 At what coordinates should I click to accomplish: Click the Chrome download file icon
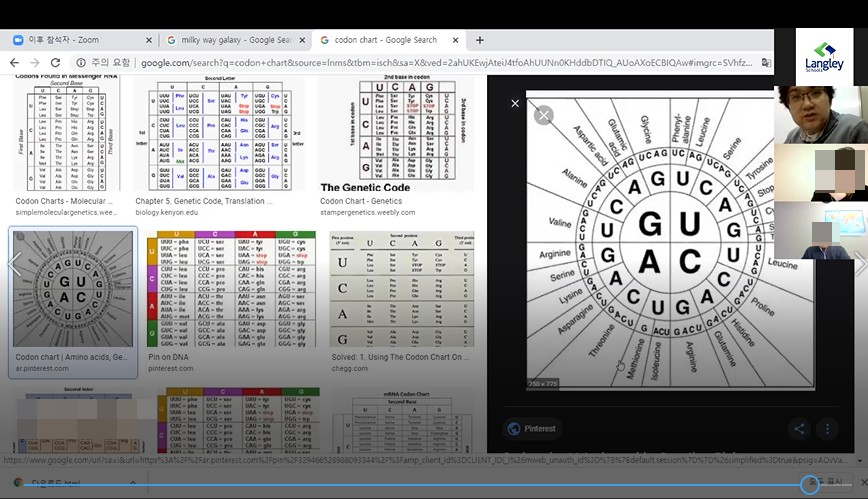click(x=18, y=482)
